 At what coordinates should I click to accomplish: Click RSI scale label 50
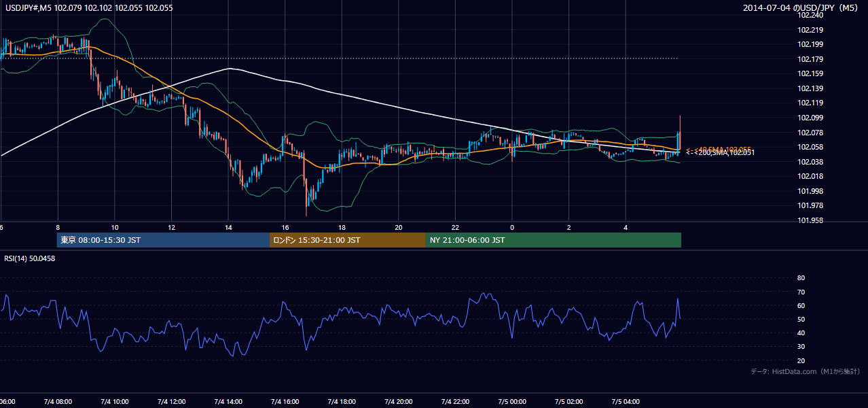[801, 319]
